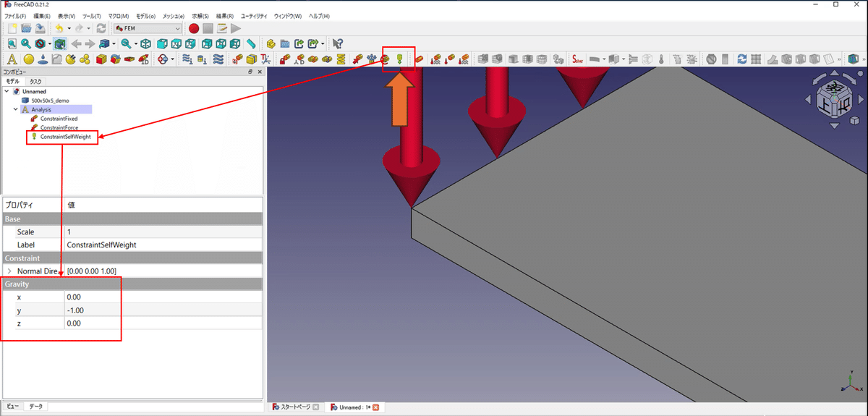This screenshot has height=416, width=868.
Task: Select the 500x50x5_demo tree item
Action: [50, 101]
